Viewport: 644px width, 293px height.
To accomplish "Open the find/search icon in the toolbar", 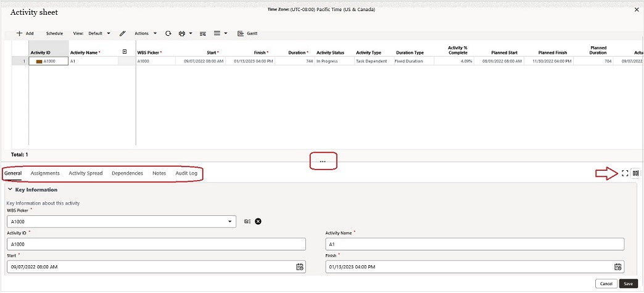I will [202, 34].
